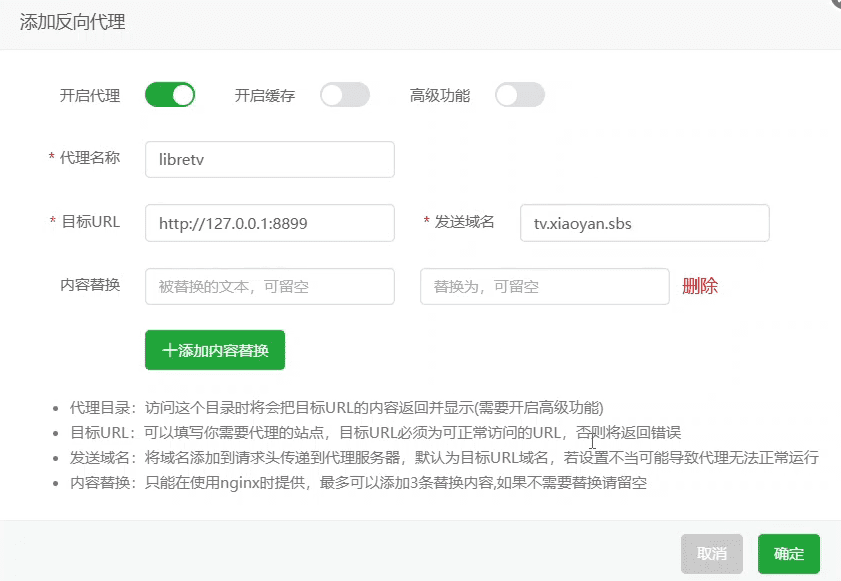841x581 pixels.
Task: Click the 添加反向代理 dialog title
Action: (x=73, y=22)
